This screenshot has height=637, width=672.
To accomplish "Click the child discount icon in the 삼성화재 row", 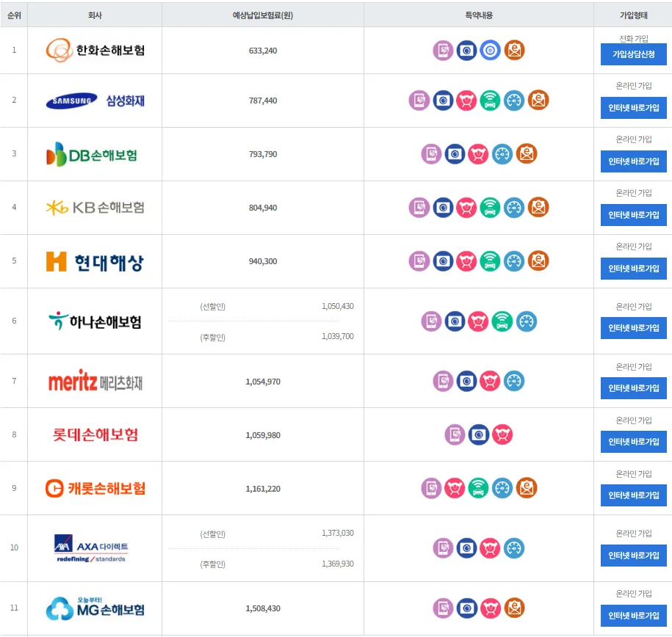I will 466,101.
